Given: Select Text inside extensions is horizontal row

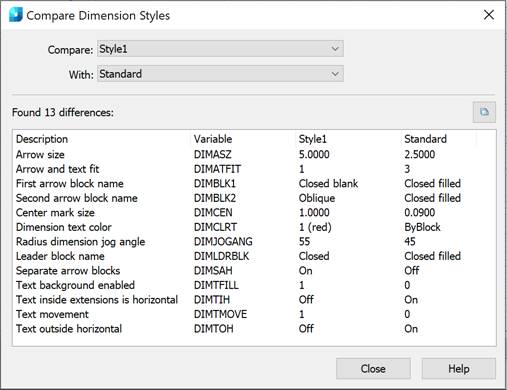Looking at the screenshot, I should [254, 300].
